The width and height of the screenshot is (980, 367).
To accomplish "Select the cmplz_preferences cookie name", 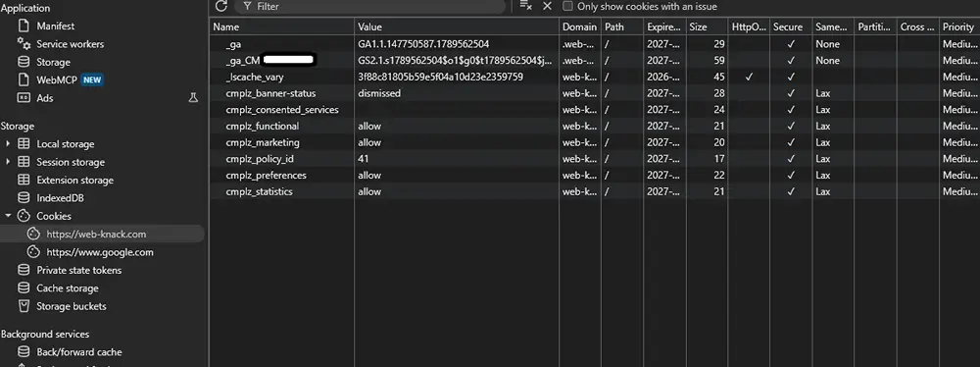I will [x=267, y=175].
